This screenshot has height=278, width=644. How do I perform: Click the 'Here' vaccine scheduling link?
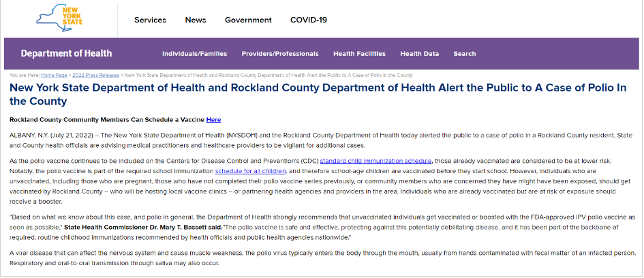pos(213,120)
